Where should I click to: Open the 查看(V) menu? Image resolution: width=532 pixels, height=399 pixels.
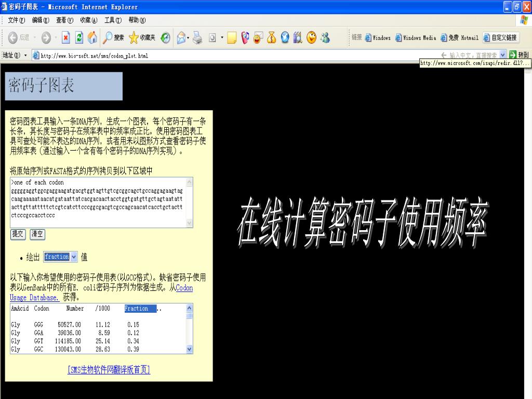64,20
